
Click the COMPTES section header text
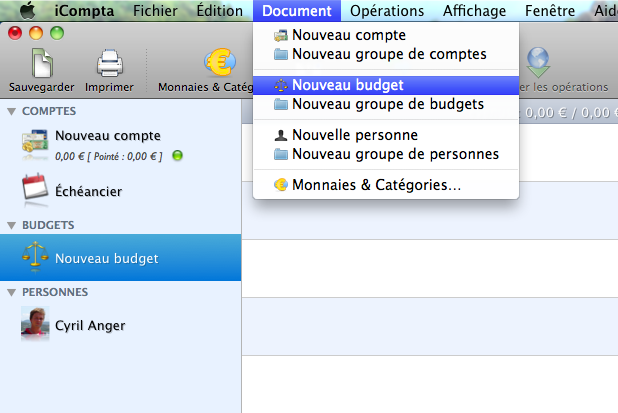click(49, 112)
